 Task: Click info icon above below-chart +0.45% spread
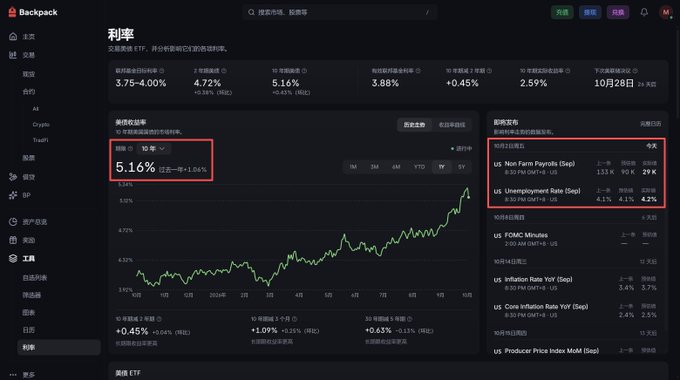(159, 319)
